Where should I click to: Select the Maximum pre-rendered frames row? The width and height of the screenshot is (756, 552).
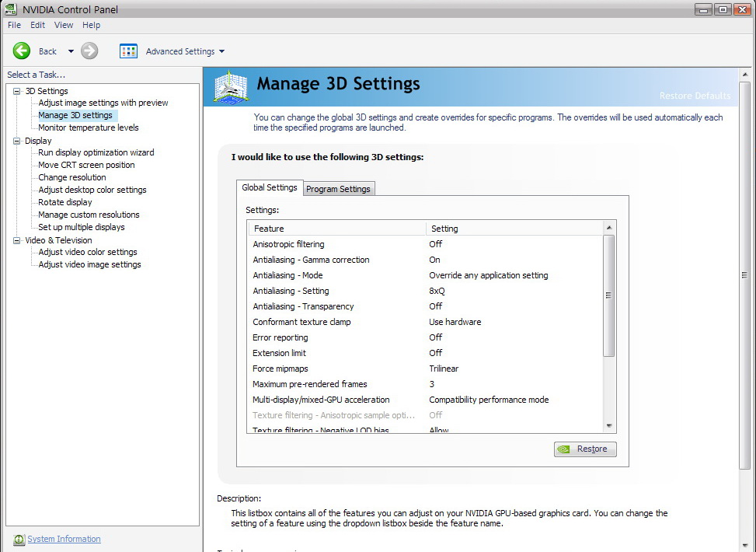(x=425, y=384)
